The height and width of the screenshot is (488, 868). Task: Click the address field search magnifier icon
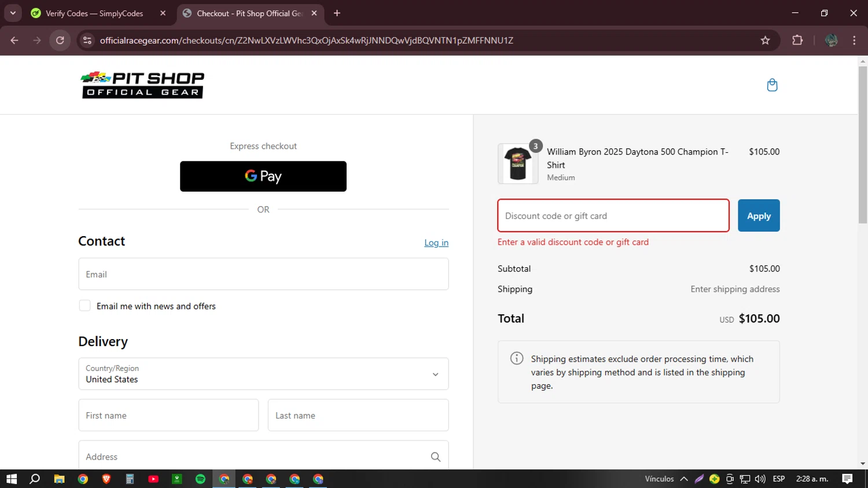(436, 457)
